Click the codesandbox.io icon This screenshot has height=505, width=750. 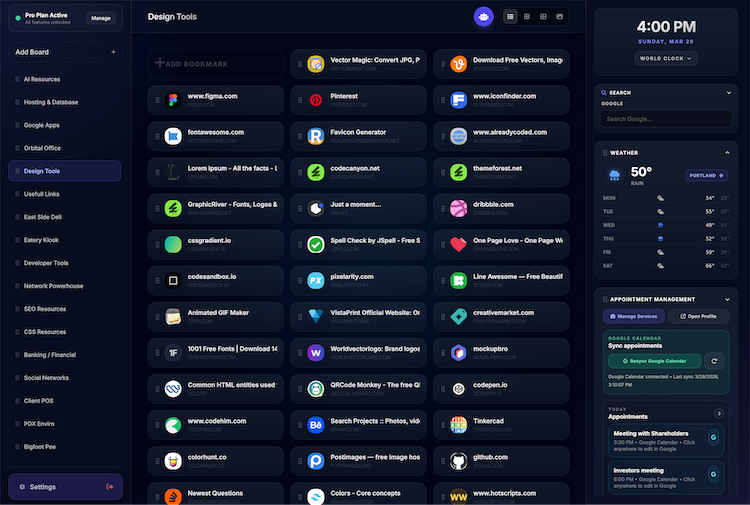[173, 281]
